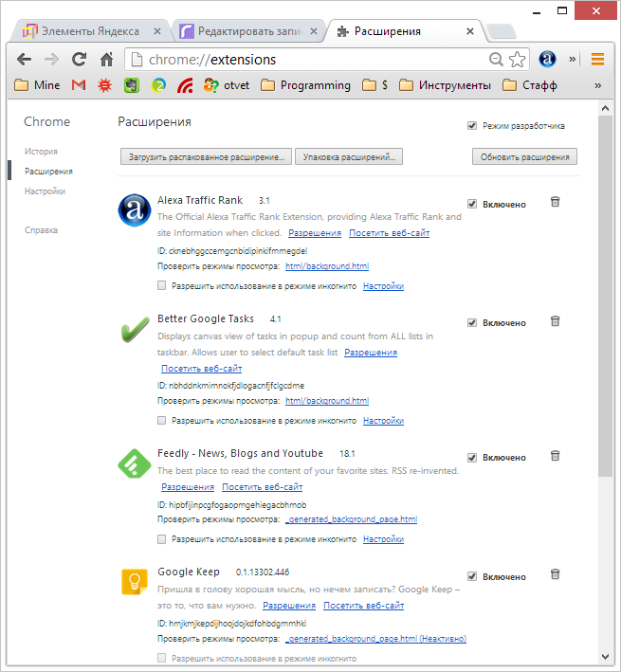Open the Инструменты bookmarks folder
This screenshot has width=621, height=672.
(445, 85)
